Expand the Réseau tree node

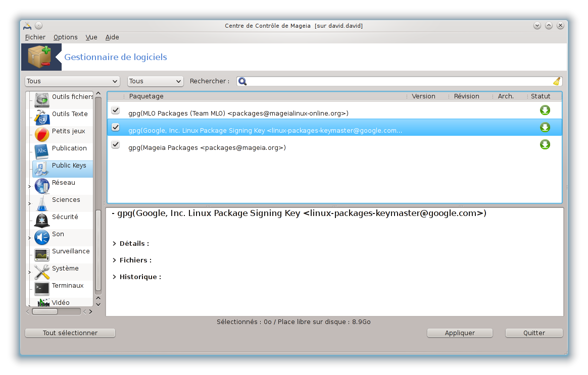click(x=30, y=186)
